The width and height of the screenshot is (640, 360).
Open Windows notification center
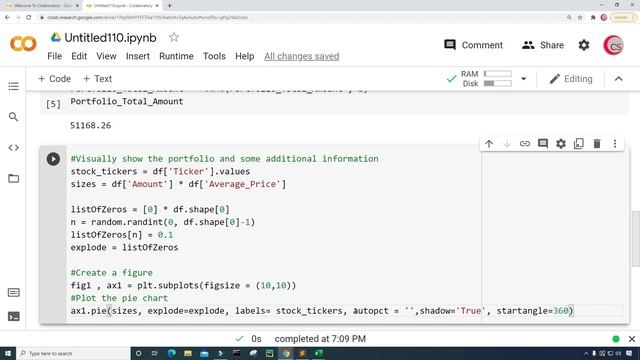[629, 353]
